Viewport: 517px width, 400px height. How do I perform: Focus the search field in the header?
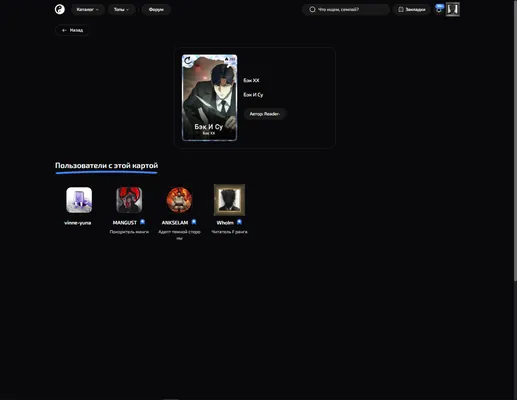pos(346,10)
